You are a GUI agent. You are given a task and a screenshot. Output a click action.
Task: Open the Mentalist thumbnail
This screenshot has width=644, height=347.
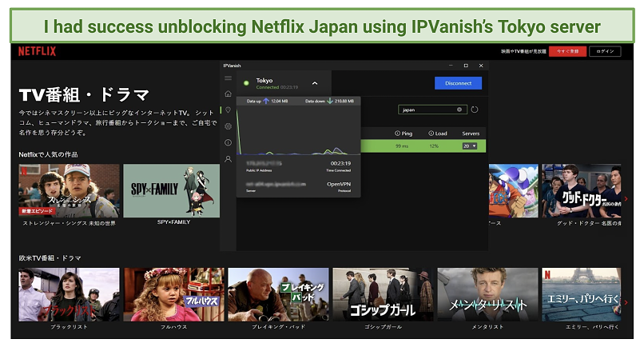487,294
